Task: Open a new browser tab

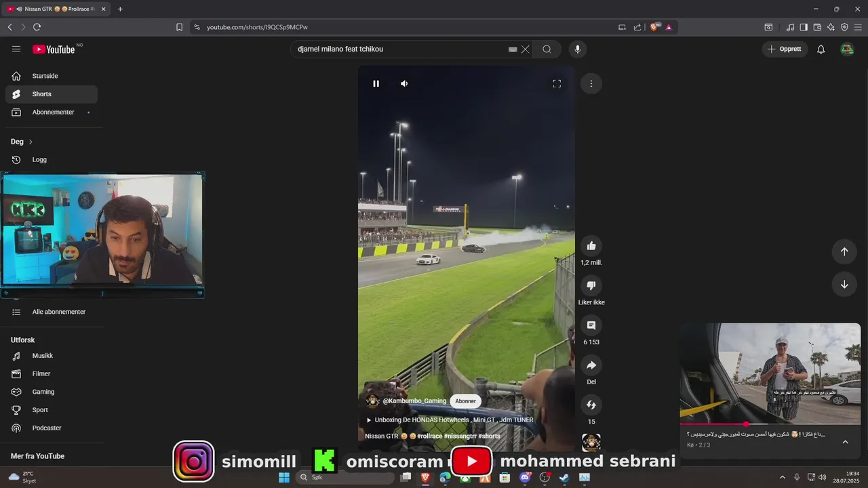Action: click(120, 9)
